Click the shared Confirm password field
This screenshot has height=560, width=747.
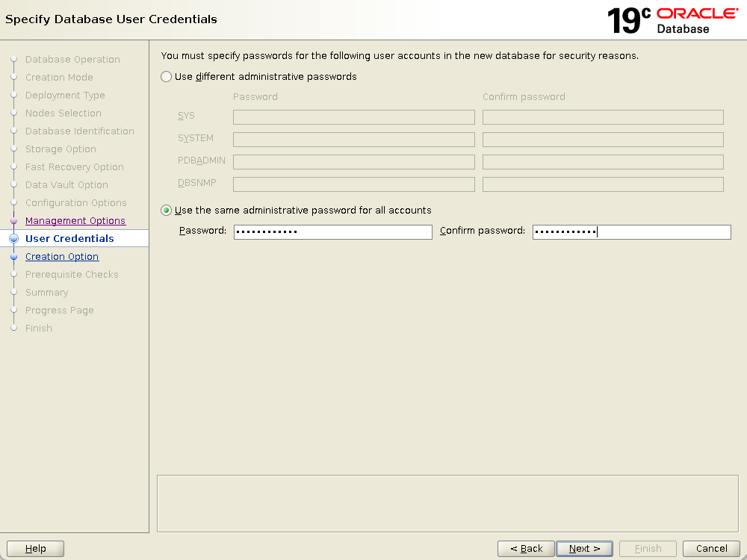pos(631,232)
